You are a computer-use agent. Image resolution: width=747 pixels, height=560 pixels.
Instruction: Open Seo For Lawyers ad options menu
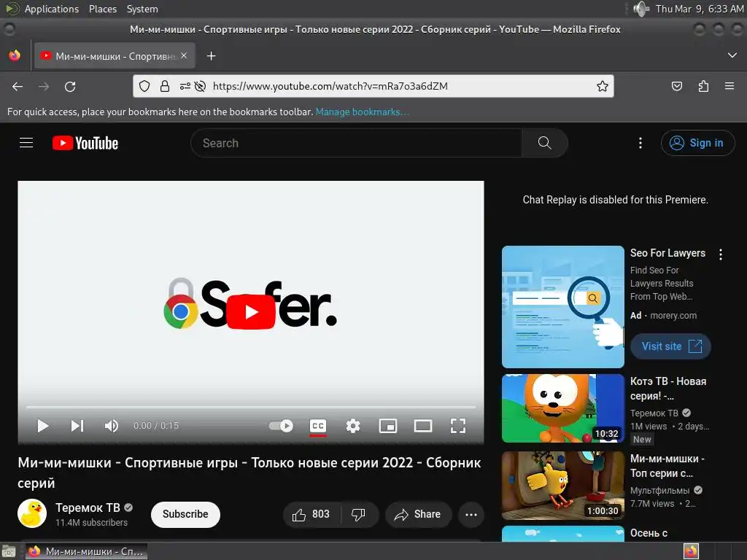tap(721, 254)
